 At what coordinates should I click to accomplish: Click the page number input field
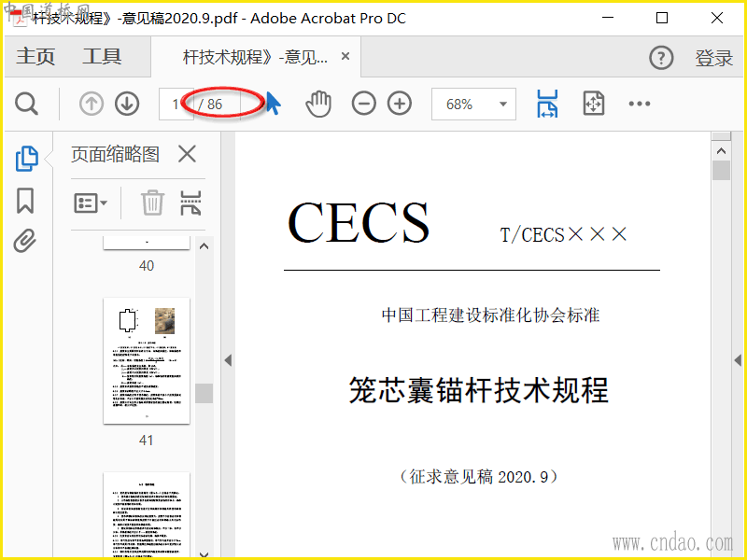tap(176, 104)
